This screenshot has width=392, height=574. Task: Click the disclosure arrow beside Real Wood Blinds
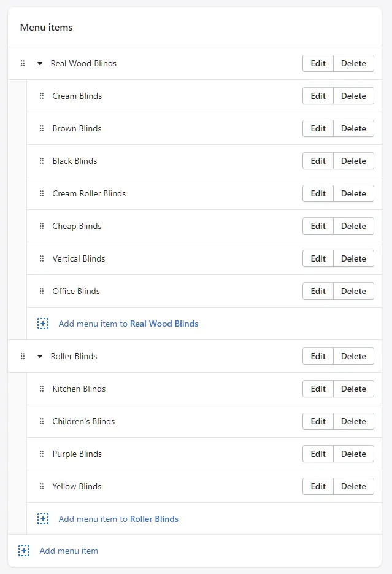pos(39,63)
